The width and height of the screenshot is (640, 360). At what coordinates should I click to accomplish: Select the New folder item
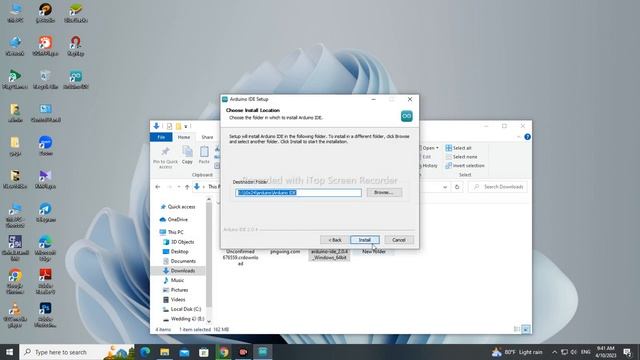coord(374,252)
